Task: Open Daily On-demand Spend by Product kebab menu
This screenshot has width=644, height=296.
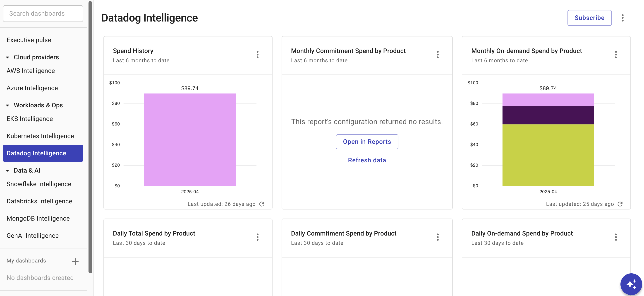Action: coord(616,237)
